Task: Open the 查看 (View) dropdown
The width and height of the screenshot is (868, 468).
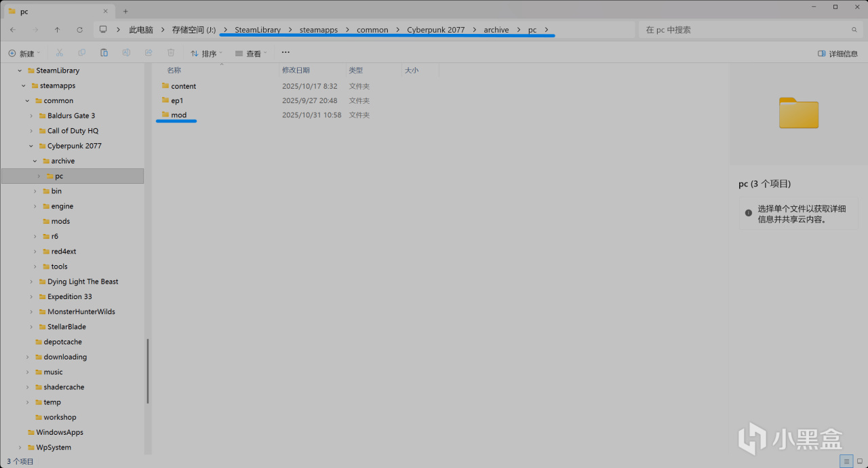Action: pyautogui.click(x=251, y=54)
